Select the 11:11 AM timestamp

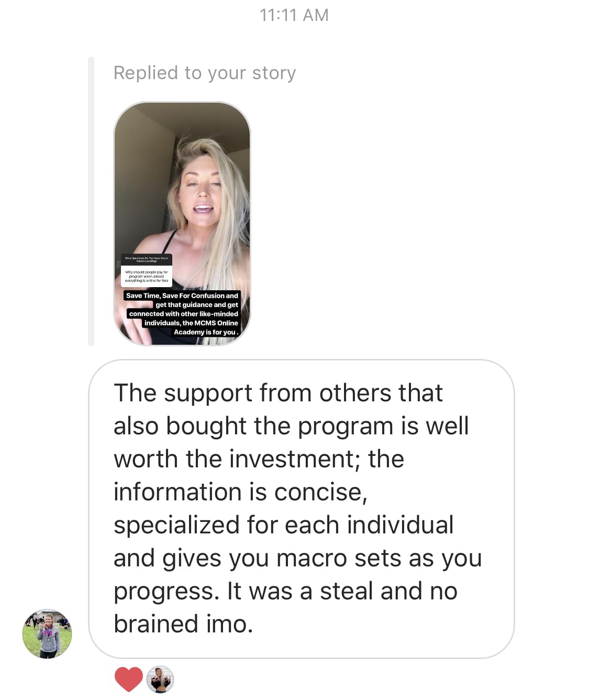(x=294, y=15)
